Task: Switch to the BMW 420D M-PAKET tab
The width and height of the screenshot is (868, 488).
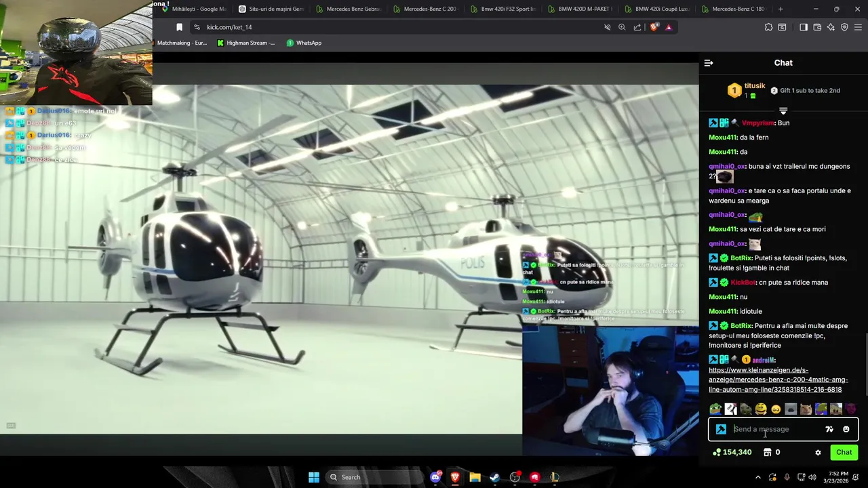Action: (580, 9)
